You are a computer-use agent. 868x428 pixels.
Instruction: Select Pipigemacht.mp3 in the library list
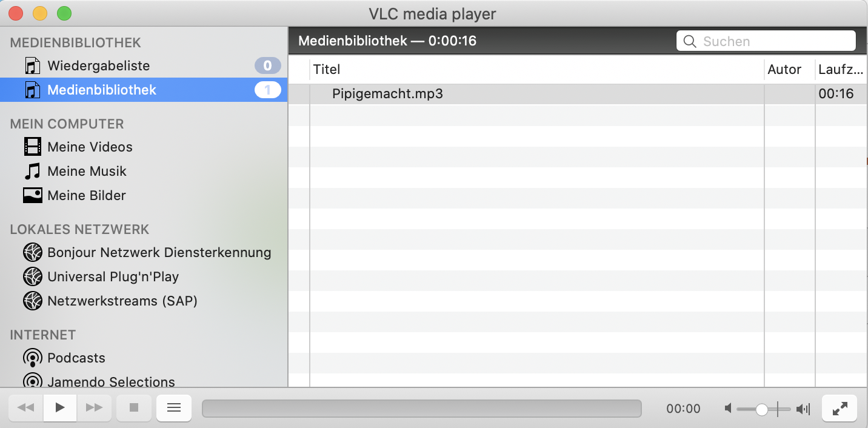click(577, 94)
